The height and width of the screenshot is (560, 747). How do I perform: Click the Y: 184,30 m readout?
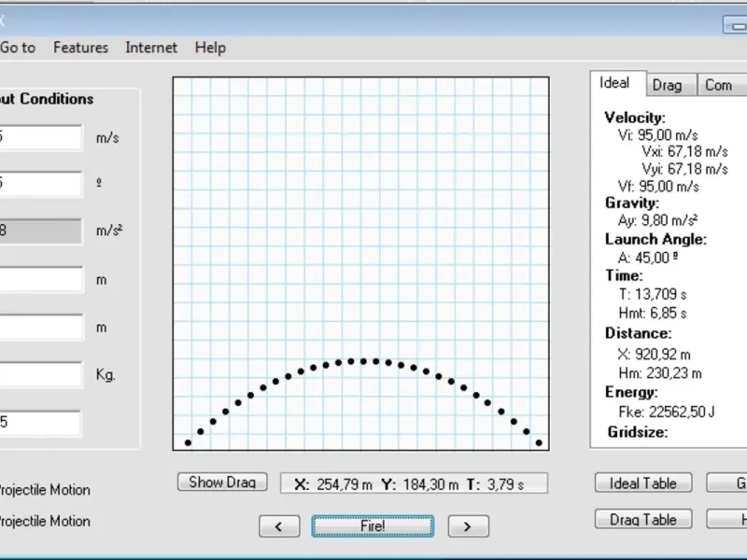pos(419,484)
